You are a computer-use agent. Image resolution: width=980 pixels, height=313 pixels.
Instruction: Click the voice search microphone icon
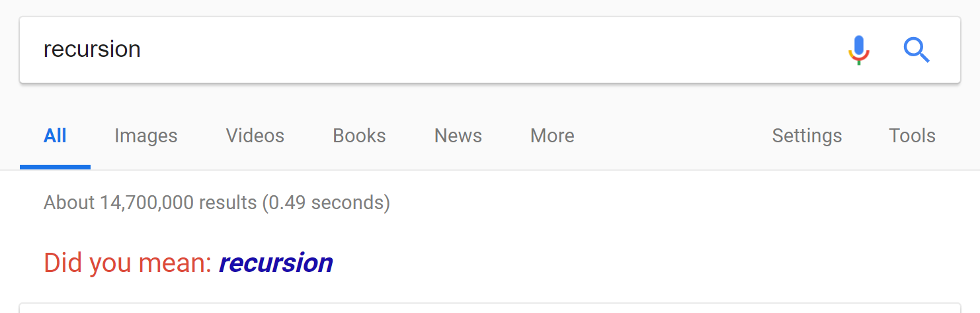click(x=859, y=50)
